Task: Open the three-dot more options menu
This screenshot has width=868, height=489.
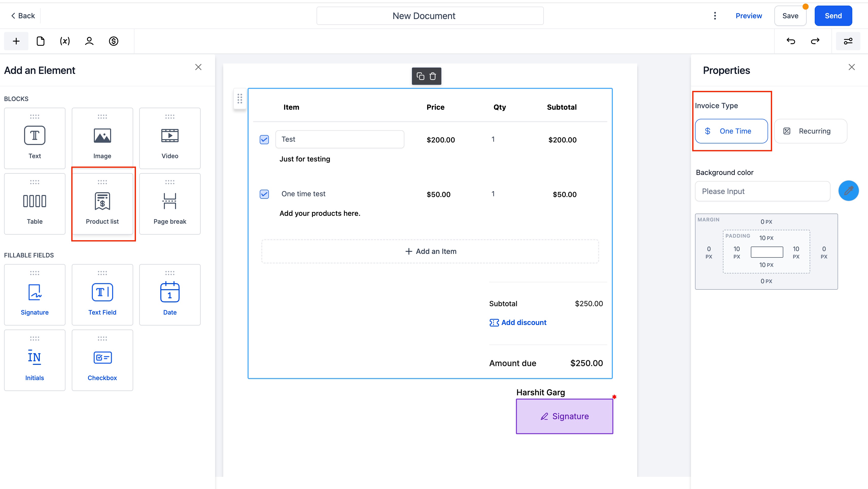Action: [x=715, y=16]
